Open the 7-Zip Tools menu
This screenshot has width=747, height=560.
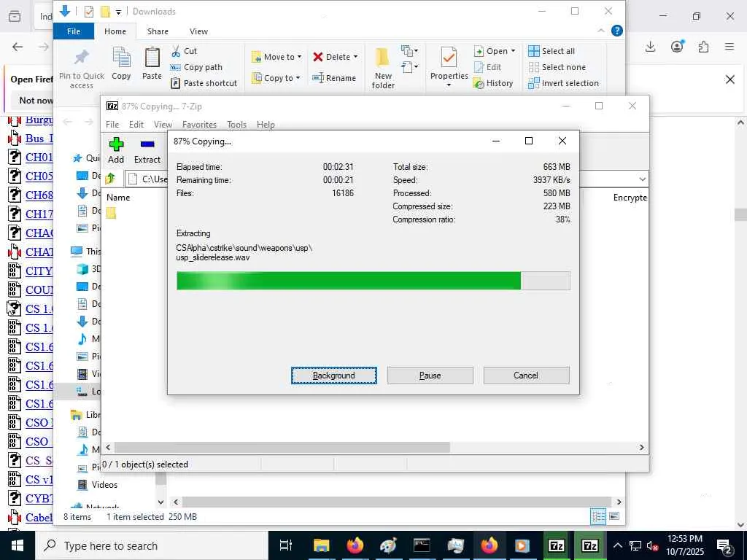point(236,124)
